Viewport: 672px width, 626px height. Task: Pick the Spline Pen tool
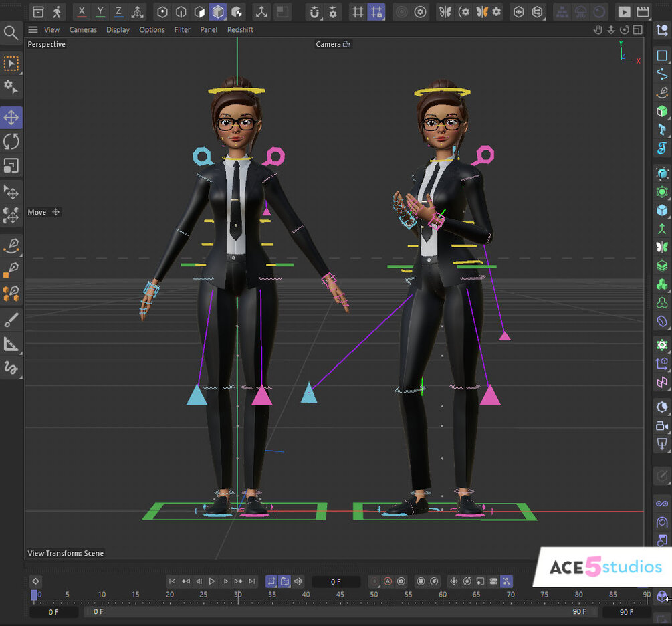(x=11, y=245)
